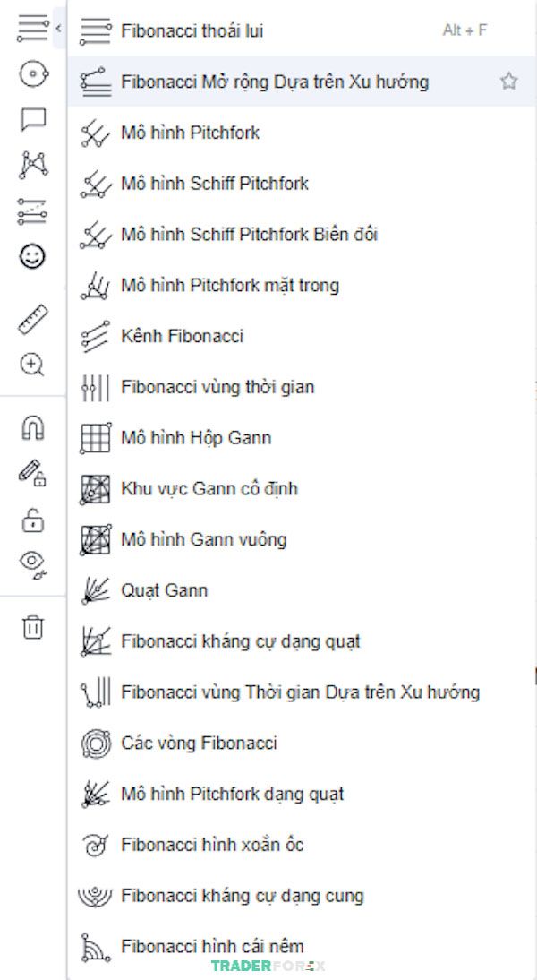Toggle lock all drawings padlock
Image resolution: width=537 pixels, height=980 pixels.
33,520
